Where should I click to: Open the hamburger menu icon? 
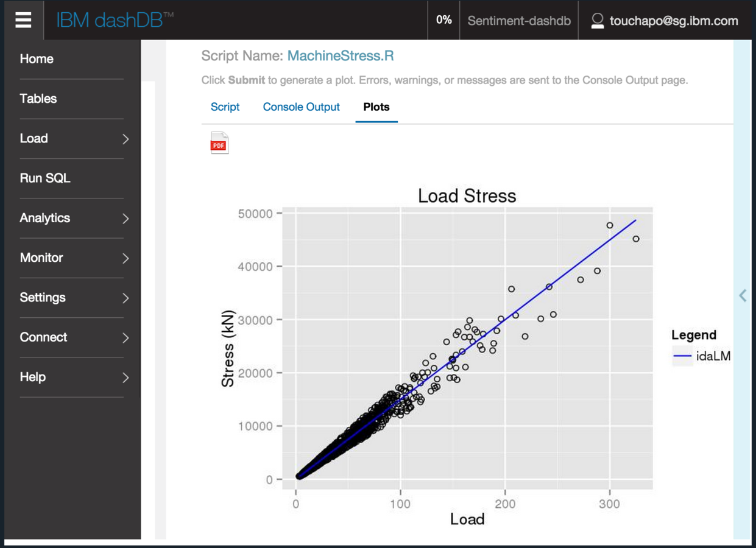(x=23, y=20)
